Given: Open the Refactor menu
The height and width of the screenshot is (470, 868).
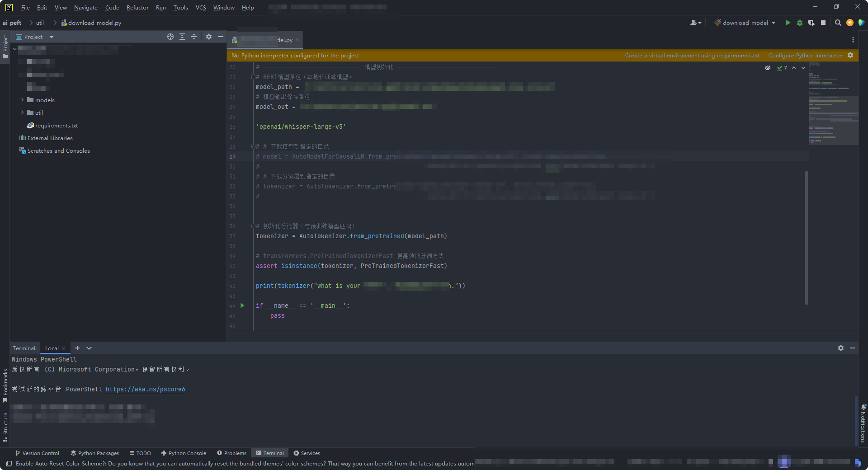Looking at the screenshot, I should (137, 7).
